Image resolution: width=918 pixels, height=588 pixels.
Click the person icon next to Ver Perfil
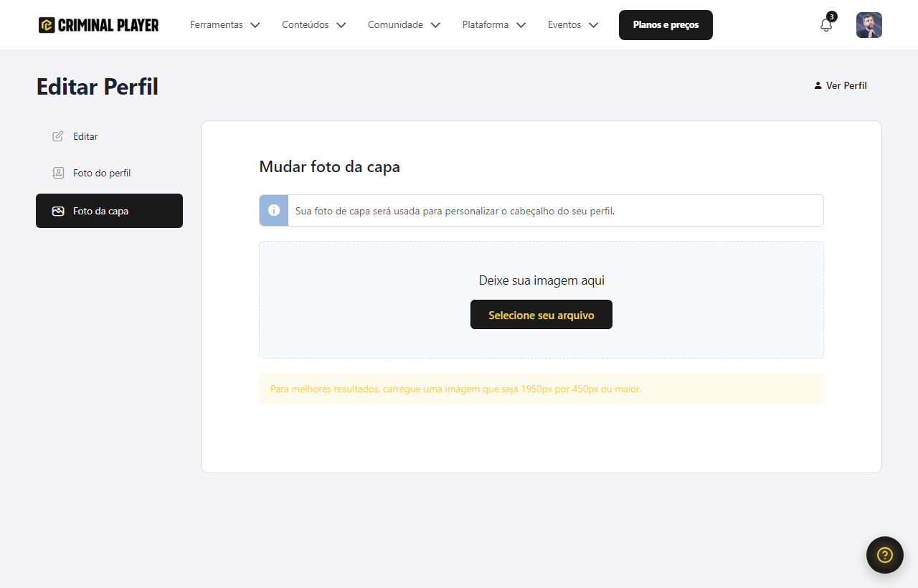coord(818,85)
